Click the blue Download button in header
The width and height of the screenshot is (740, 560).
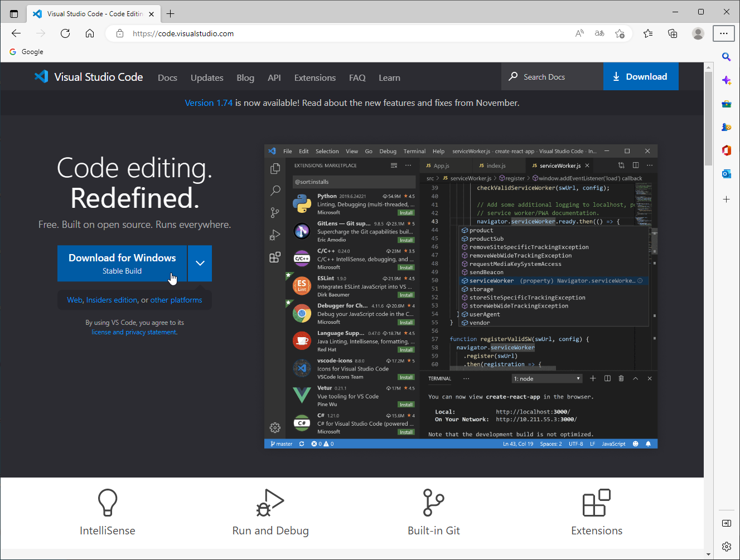640,77
